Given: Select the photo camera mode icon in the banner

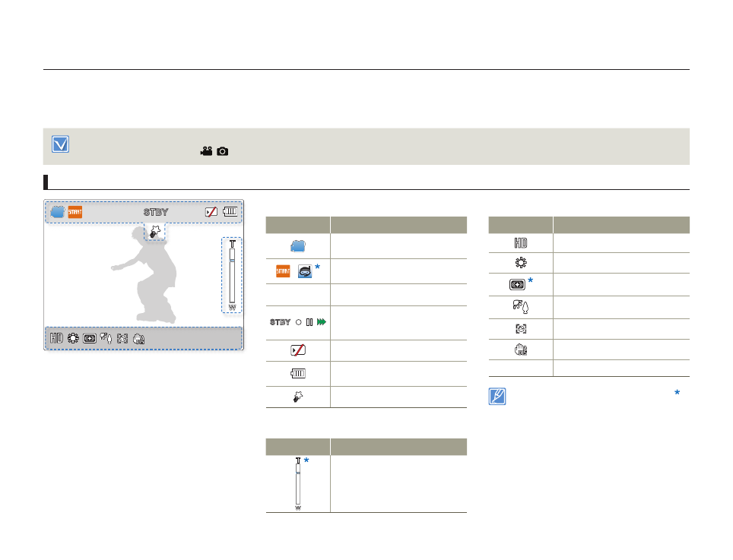Looking at the screenshot, I should (x=222, y=151).
